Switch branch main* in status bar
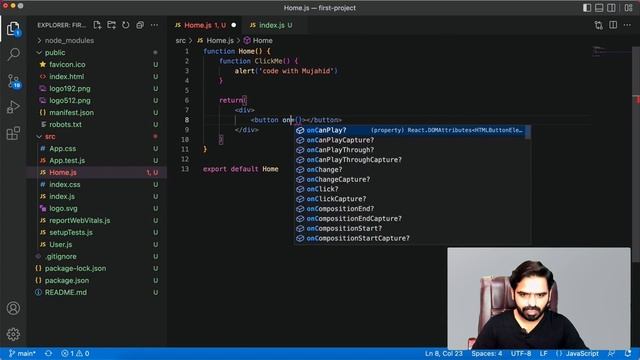640x360 pixels. tap(22, 353)
